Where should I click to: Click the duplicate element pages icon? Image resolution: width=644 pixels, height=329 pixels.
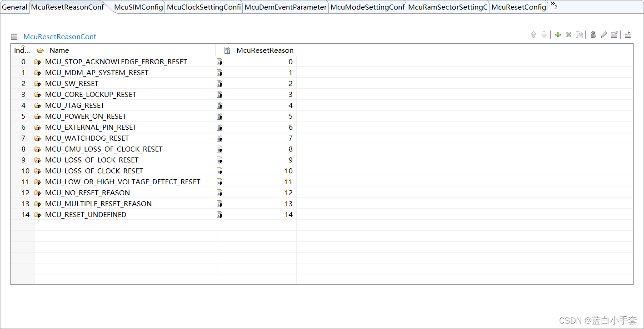coord(579,35)
